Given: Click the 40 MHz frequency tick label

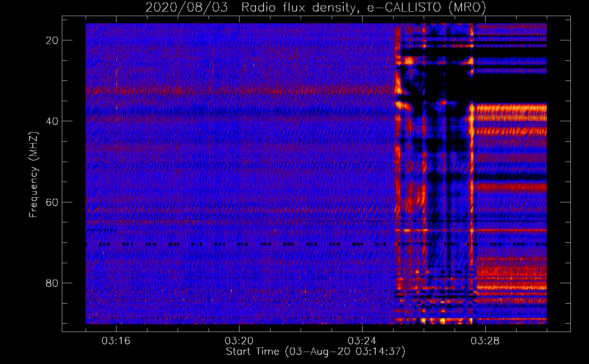Looking at the screenshot, I should pos(52,121).
